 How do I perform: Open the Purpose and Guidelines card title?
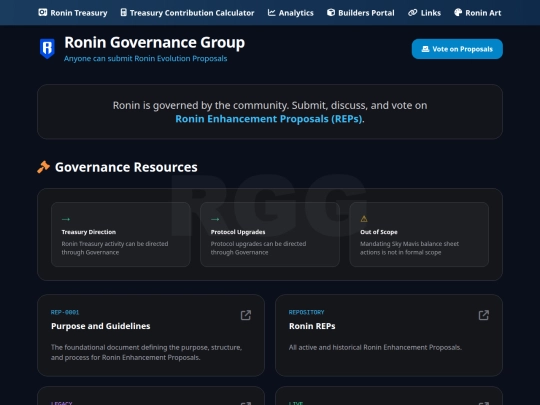101,326
